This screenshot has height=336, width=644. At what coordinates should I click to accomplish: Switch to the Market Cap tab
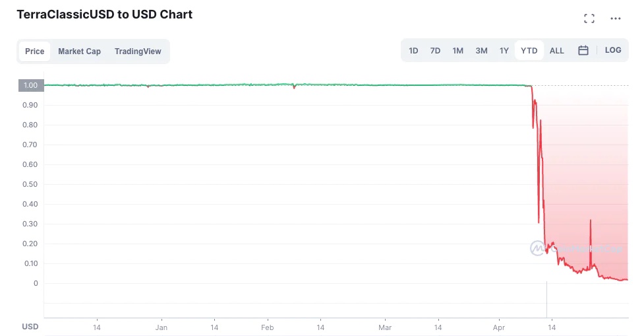[x=79, y=51]
